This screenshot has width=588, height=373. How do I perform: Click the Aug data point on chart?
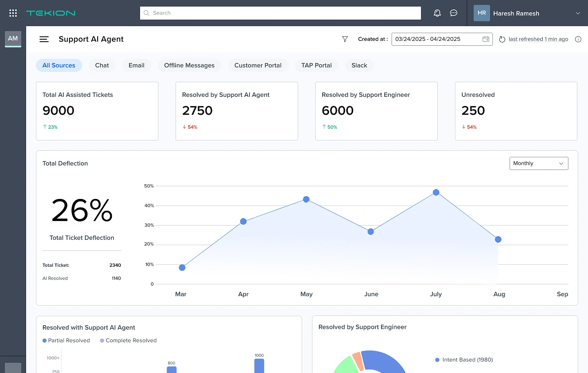click(x=498, y=239)
